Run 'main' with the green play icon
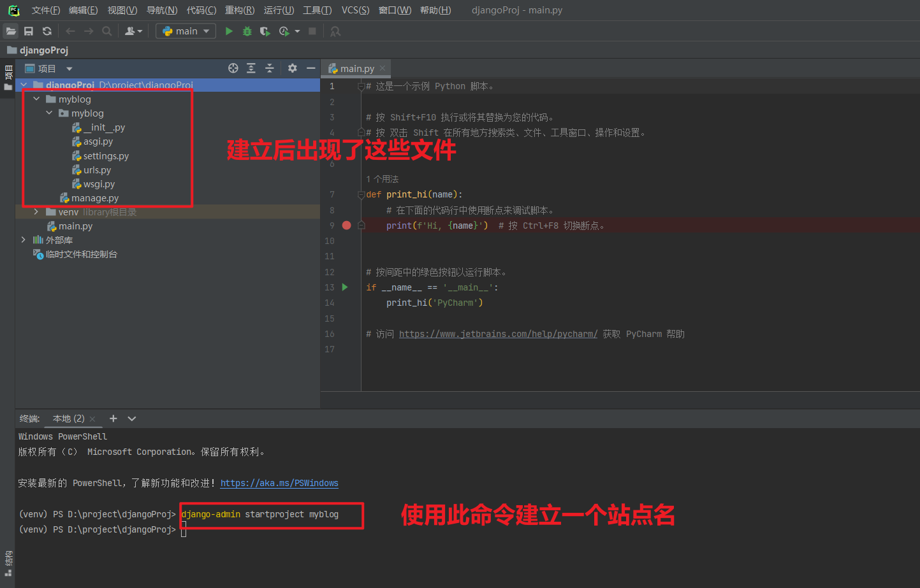This screenshot has height=588, width=920. tap(229, 31)
